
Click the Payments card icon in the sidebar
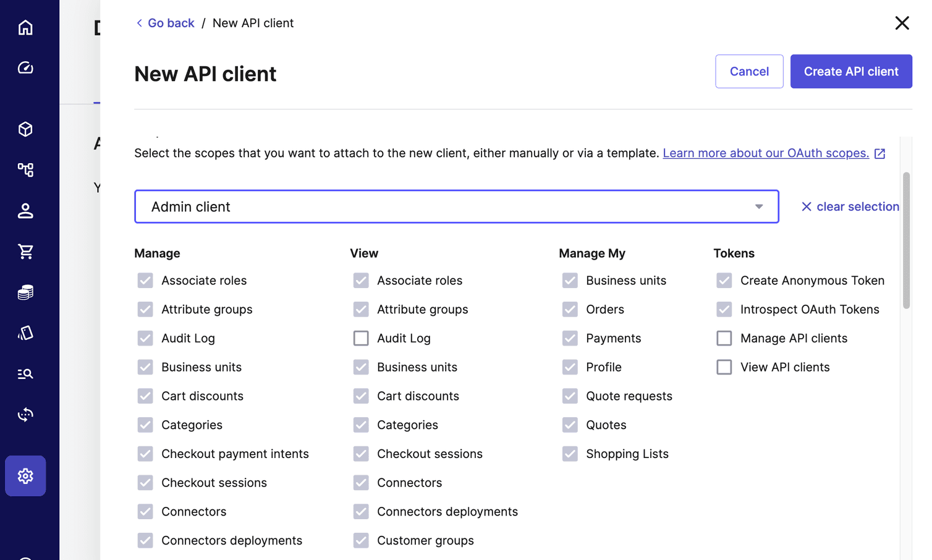tap(25, 333)
